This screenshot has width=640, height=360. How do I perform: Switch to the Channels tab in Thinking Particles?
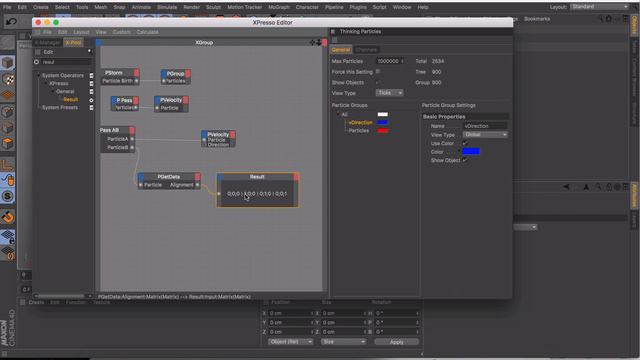coord(366,50)
